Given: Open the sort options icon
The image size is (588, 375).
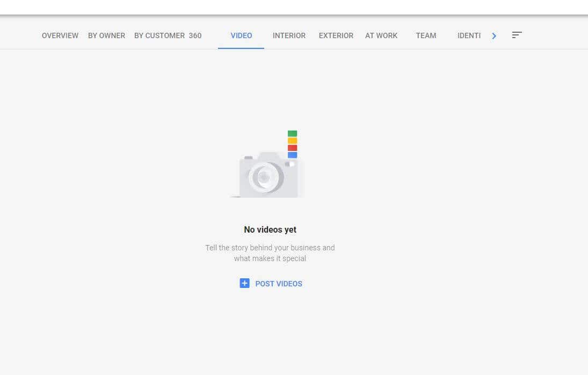Looking at the screenshot, I should coord(517,35).
